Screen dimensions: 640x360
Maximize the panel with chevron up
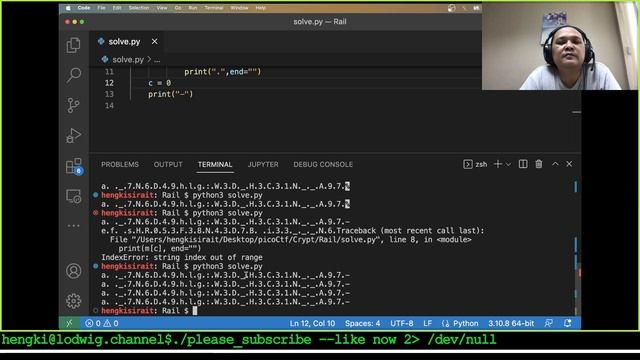555,164
